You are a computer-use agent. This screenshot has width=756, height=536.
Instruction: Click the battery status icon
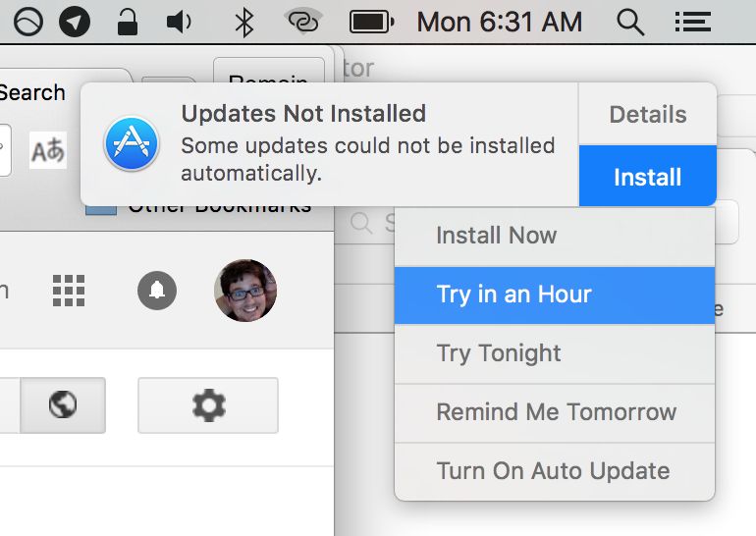tap(371, 22)
